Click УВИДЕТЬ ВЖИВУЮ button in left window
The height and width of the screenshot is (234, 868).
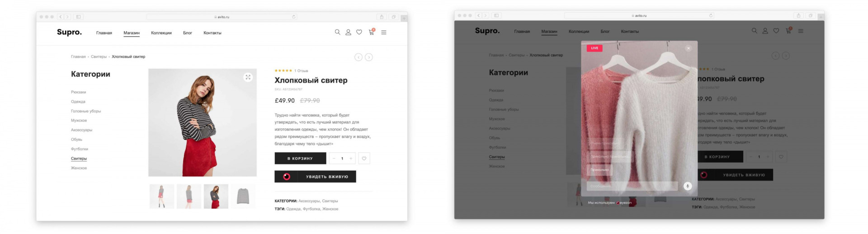pos(315,177)
